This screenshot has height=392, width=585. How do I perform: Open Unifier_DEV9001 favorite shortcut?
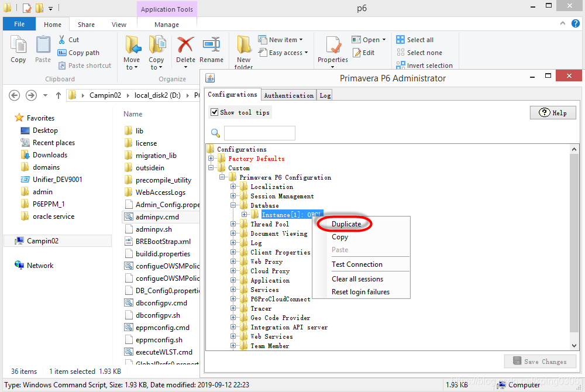point(51,180)
